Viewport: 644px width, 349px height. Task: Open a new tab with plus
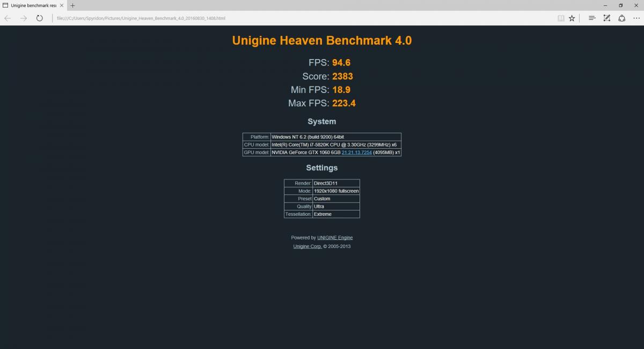tap(72, 5)
